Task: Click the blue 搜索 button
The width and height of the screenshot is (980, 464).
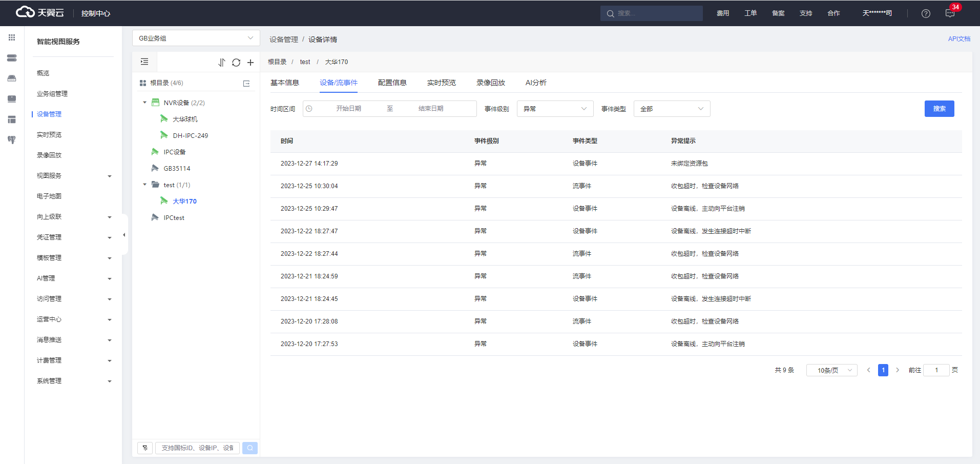Action: [x=939, y=109]
